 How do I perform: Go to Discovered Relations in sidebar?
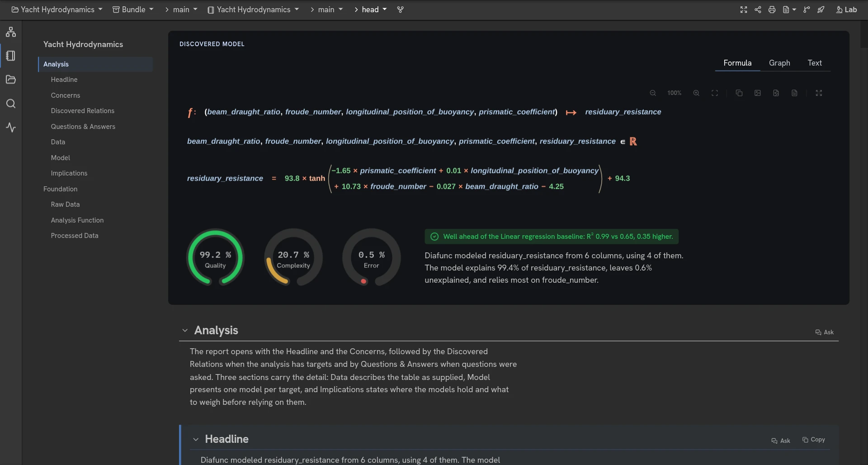(82, 111)
